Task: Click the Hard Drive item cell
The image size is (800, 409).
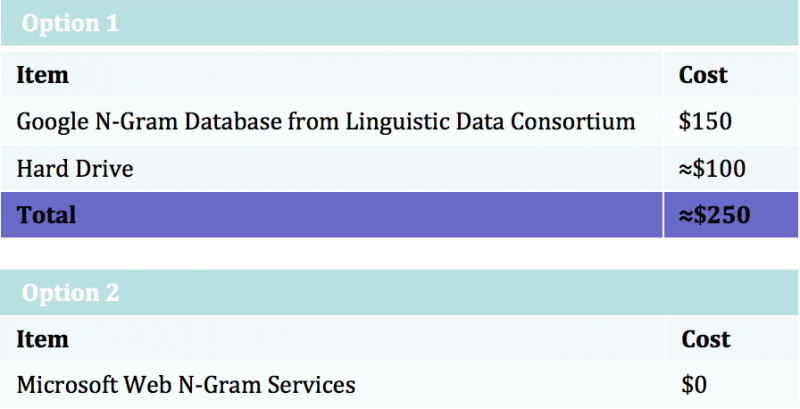Action: point(75,169)
